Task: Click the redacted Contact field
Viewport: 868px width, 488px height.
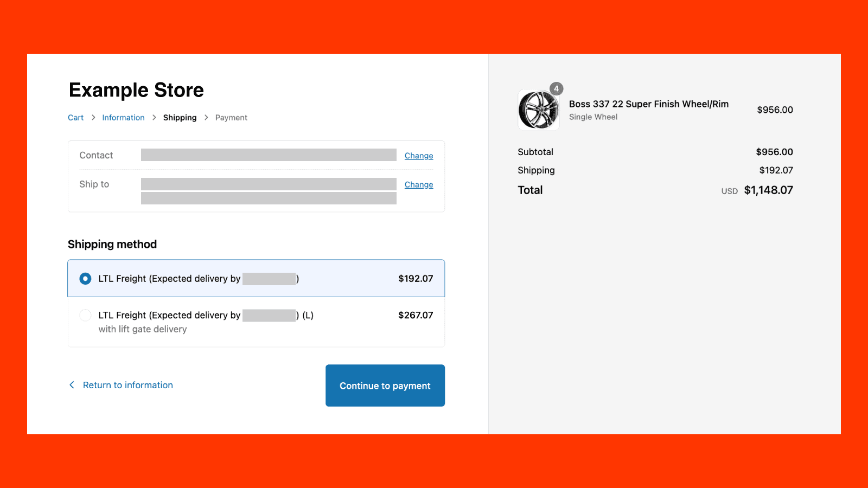Action: (x=269, y=155)
